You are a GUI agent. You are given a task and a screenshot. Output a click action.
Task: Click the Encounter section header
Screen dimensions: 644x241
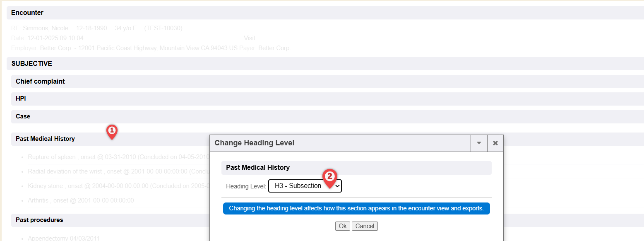(27, 13)
